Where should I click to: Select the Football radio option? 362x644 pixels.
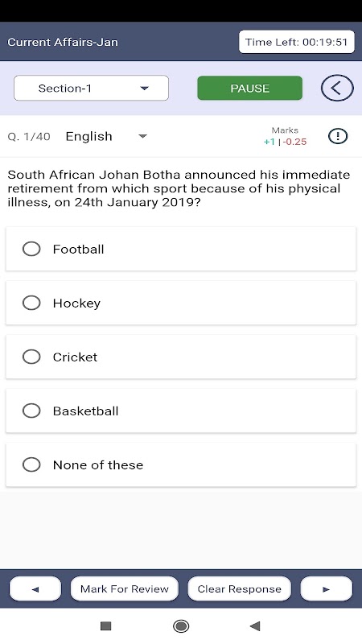[180, 249]
